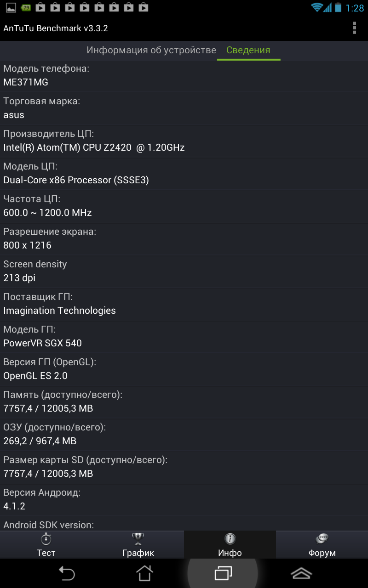Tap the picture notification icon
This screenshot has width=368, height=588.
coord(11,7)
